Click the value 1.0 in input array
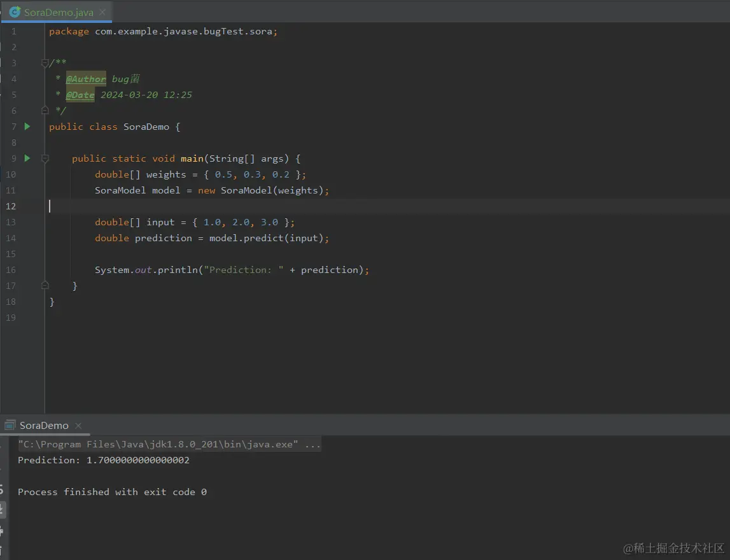The height and width of the screenshot is (560, 730). pyautogui.click(x=213, y=222)
